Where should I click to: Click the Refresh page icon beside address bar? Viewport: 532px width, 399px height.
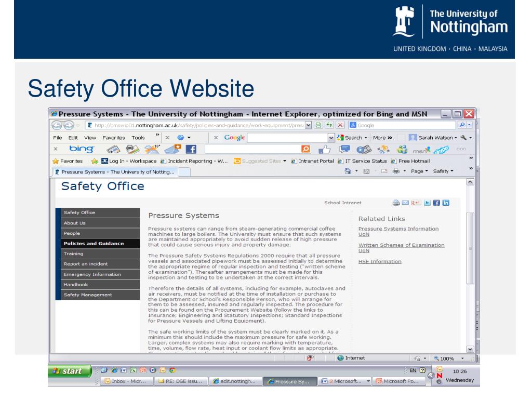pyautogui.click(x=329, y=125)
